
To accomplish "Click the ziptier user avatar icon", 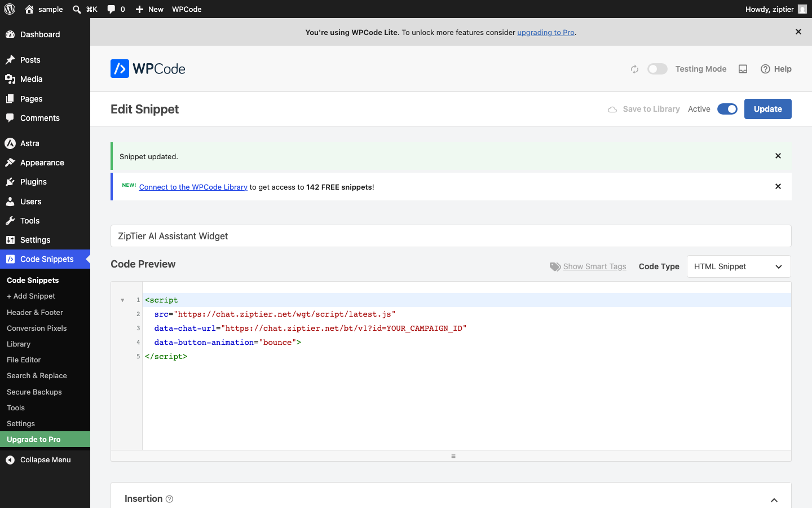I will tap(802, 9).
